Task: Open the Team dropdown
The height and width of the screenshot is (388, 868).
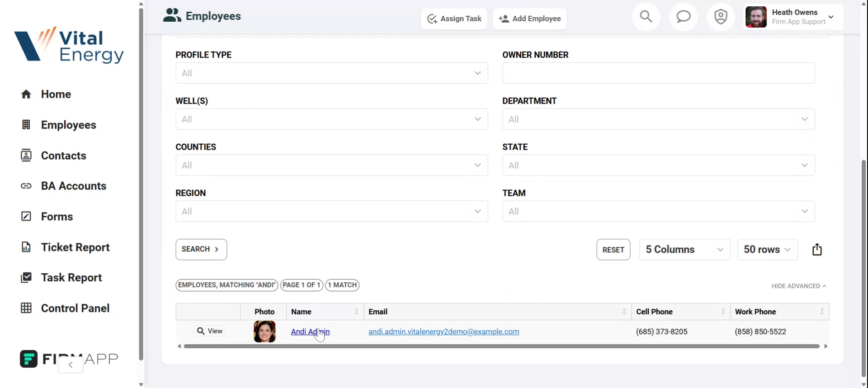Action: [659, 212]
